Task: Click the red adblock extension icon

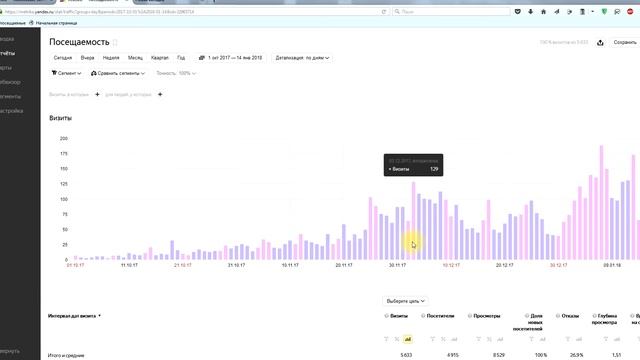Action: tap(630, 12)
